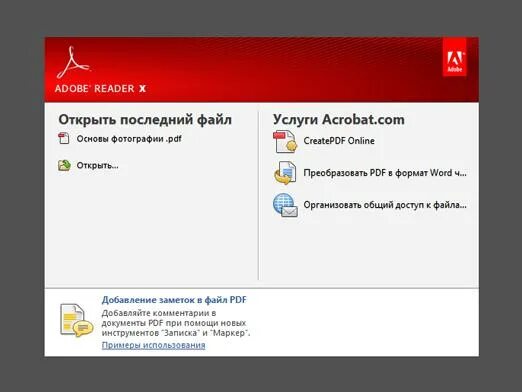Click the ADOBE READER X title text

[100, 89]
